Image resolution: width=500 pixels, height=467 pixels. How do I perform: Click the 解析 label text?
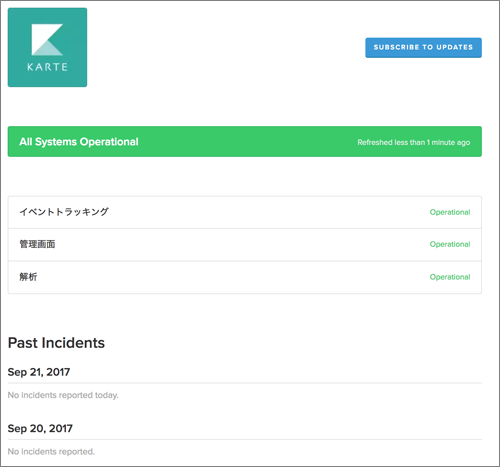(x=28, y=277)
